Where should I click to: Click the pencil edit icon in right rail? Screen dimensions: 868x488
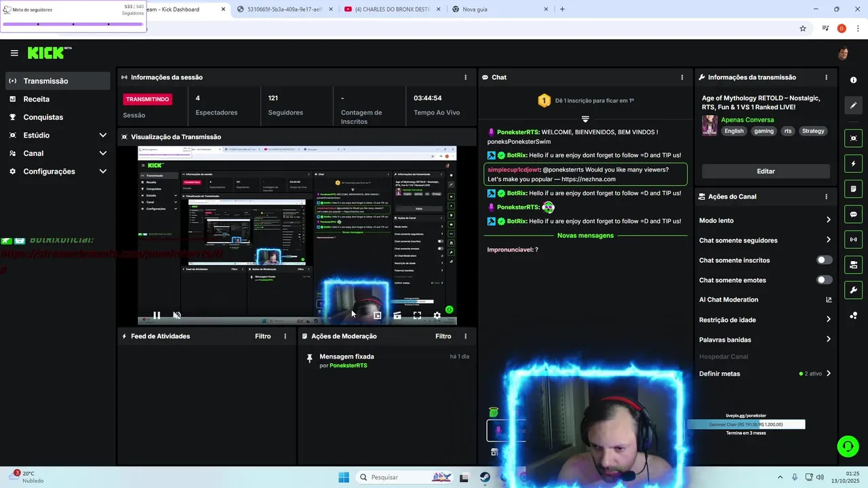[x=853, y=105]
